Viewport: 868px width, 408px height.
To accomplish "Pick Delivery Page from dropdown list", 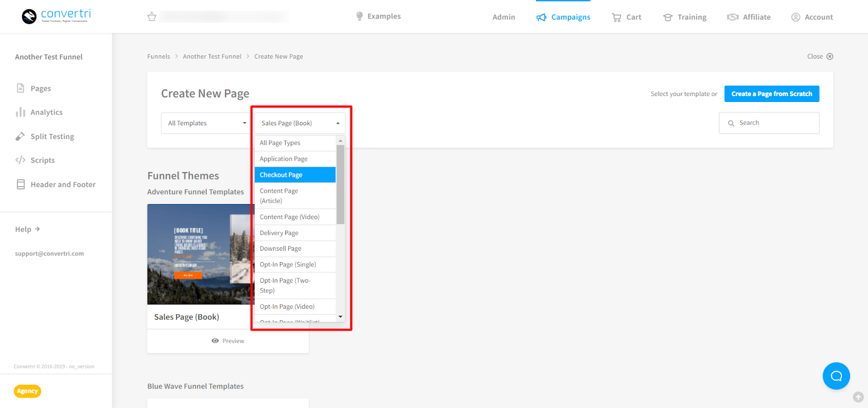I will (295, 233).
